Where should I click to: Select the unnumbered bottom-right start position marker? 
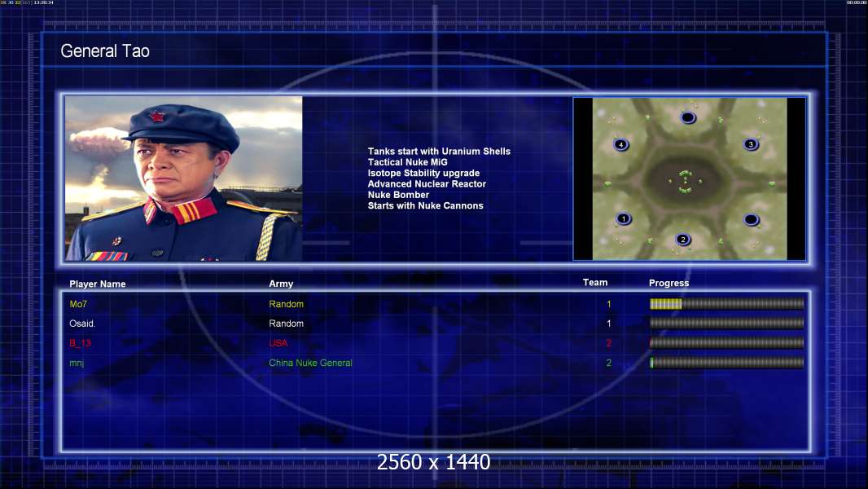751,220
